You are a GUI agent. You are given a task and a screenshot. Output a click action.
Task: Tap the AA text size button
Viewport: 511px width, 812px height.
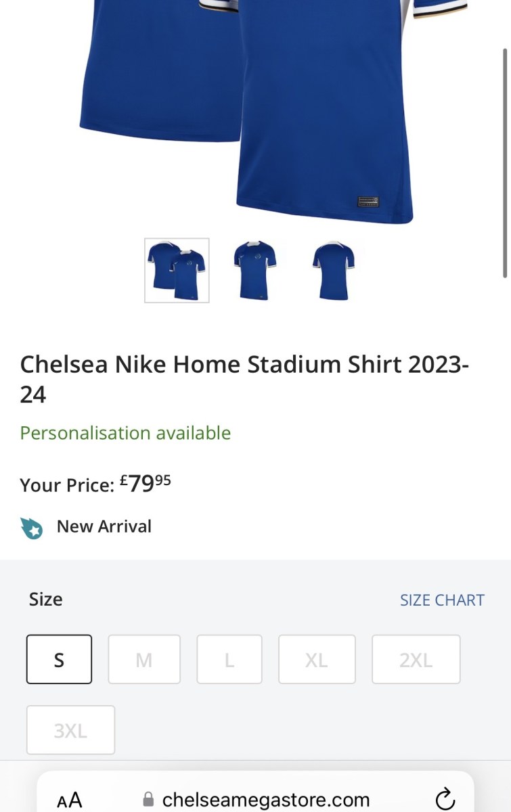coord(70,800)
